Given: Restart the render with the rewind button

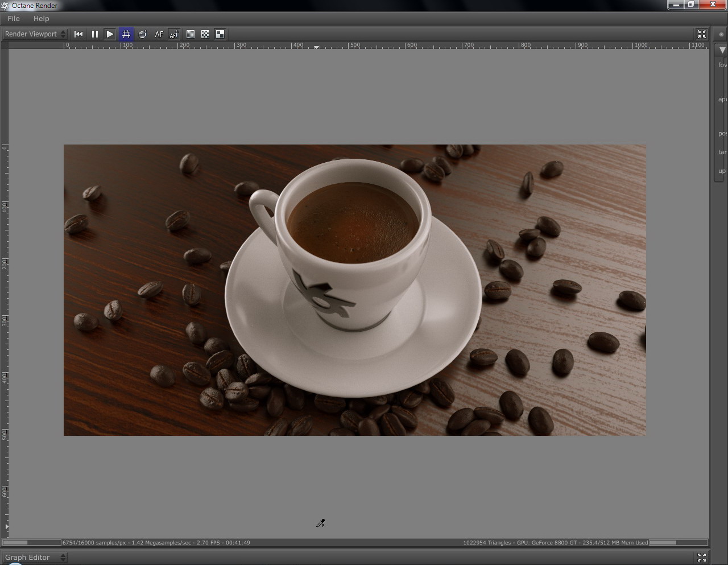Looking at the screenshot, I should pyautogui.click(x=78, y=34).
